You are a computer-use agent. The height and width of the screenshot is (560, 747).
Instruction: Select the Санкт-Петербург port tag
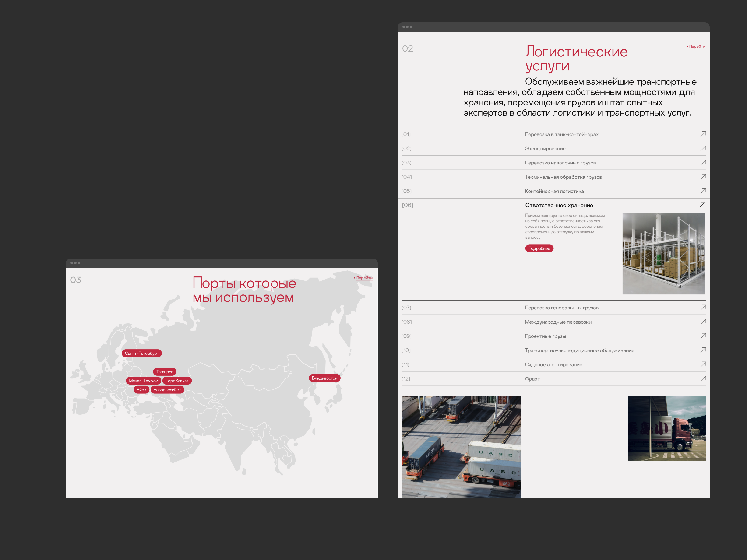click(x=141, y=353)
